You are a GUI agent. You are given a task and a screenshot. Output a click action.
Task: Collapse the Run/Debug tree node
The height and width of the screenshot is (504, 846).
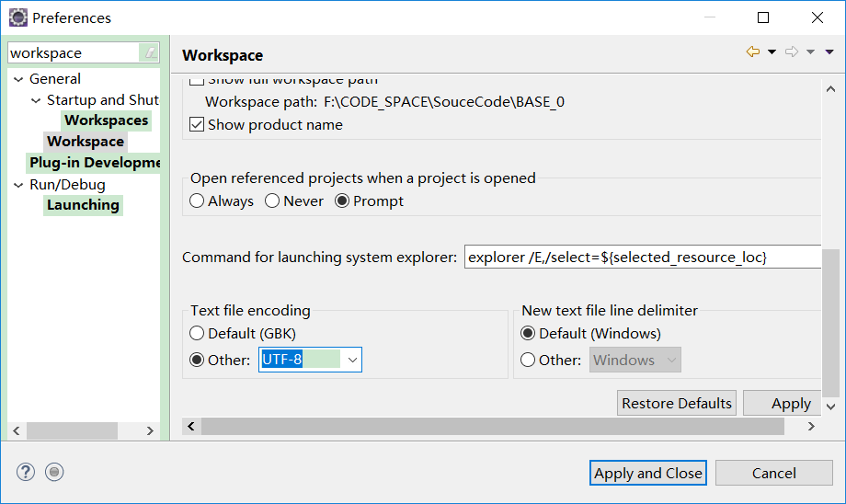pos(18,185)
